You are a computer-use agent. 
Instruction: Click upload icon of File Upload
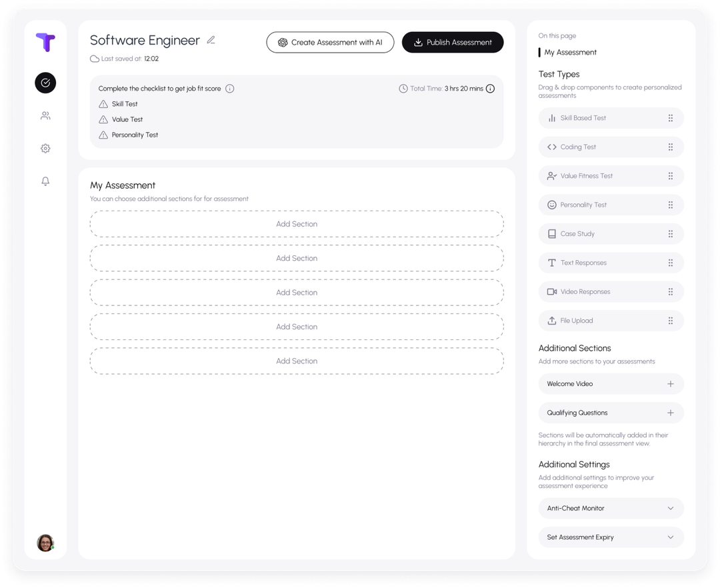(552, 321)
